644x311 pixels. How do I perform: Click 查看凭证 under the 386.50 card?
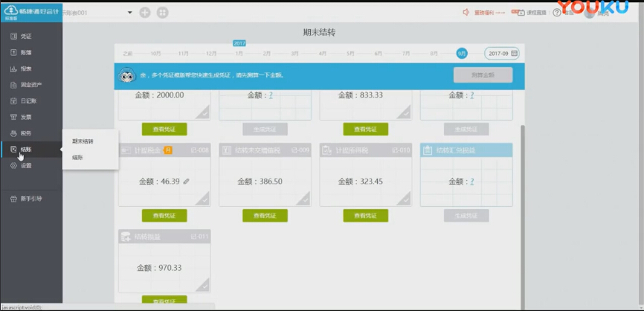[x=265, y=216]
